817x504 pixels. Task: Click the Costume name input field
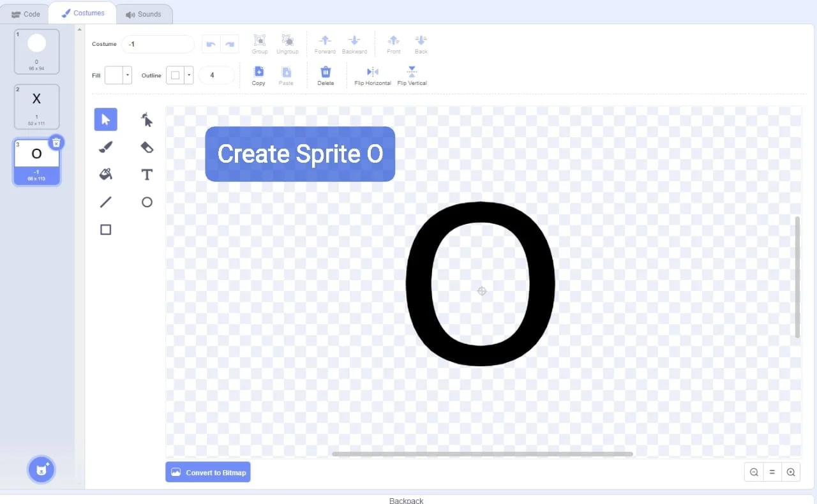click(158, 45)
